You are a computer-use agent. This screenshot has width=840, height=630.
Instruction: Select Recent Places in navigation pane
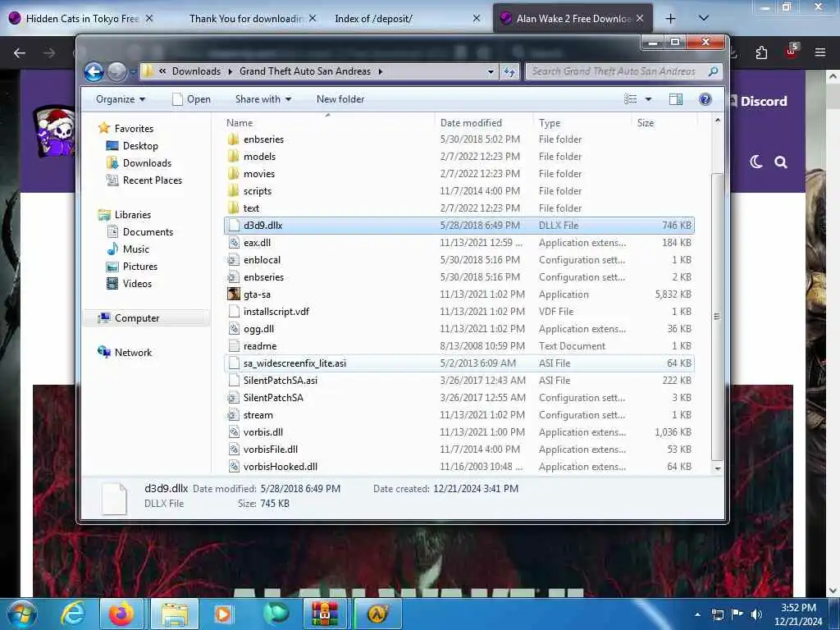click(152, 180)
